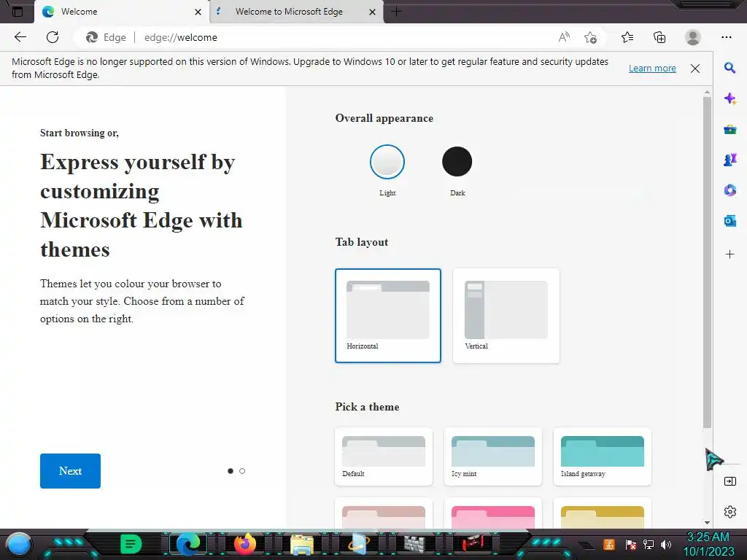Open the file explorer folder taskbar icon
747x560 pixels.
click(x=302, y=545)
